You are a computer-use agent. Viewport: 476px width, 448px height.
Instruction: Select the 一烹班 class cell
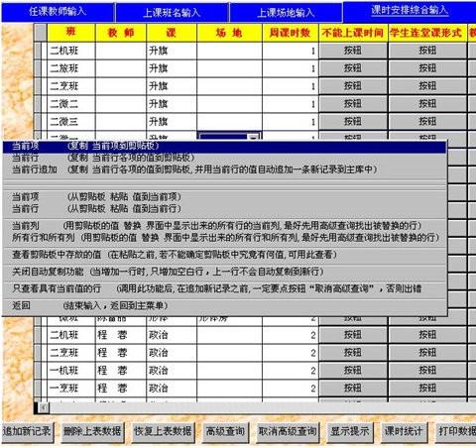[x=71, y=389]
